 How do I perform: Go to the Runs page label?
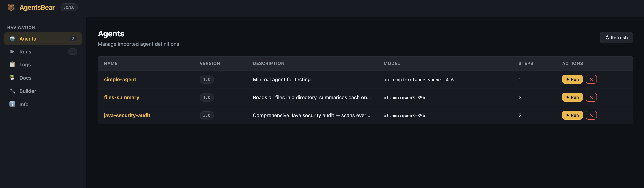click(25, 52)
